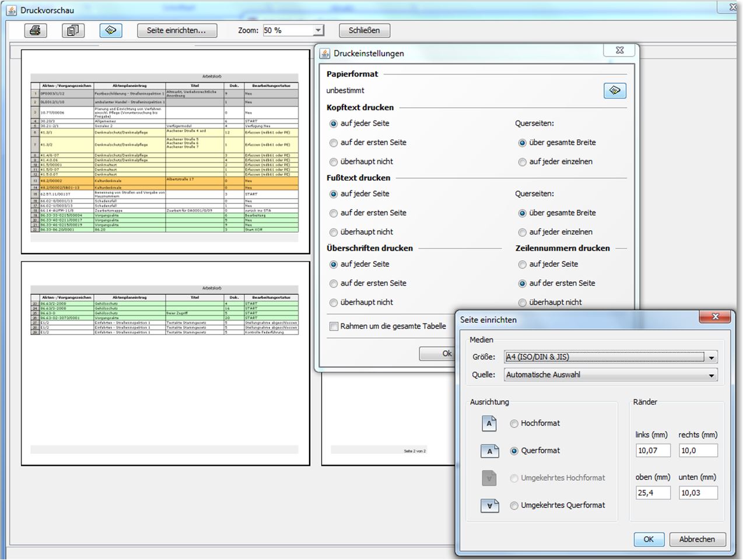Close the Seite einrichten dialog
Viewport: 743px width, 560px height.
click(716, 316)
